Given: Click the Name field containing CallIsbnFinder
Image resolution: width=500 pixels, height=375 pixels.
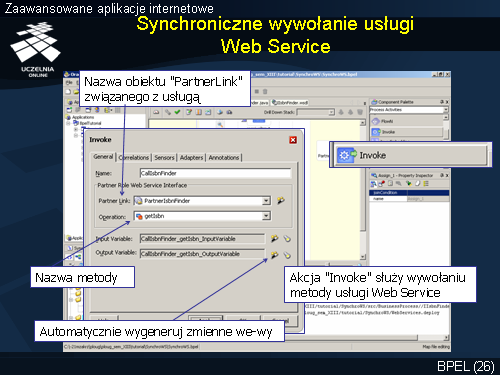Looking at the screenshot, I should coord(215,173).
